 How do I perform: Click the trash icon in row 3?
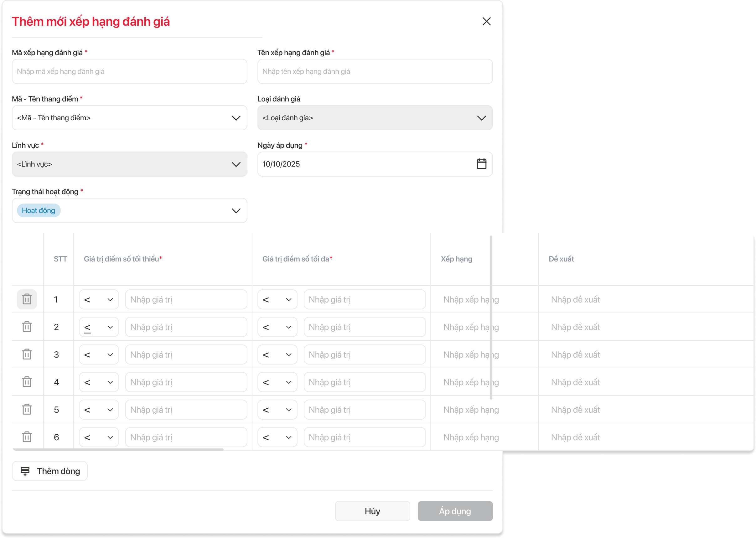27,354
